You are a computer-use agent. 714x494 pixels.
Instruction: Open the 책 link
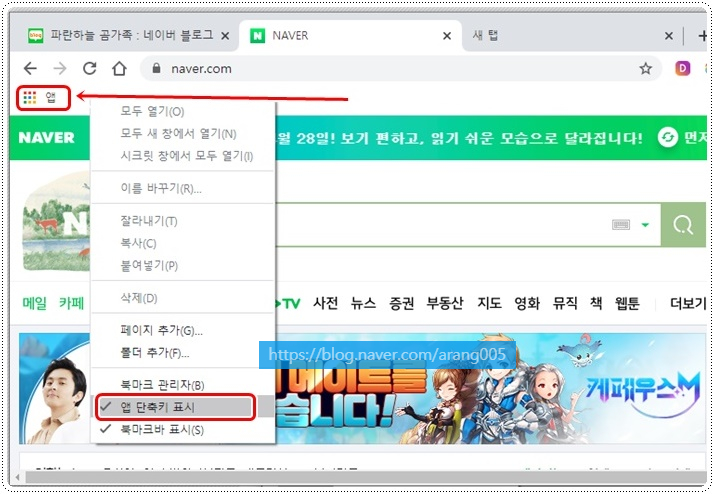pos(596,303)
